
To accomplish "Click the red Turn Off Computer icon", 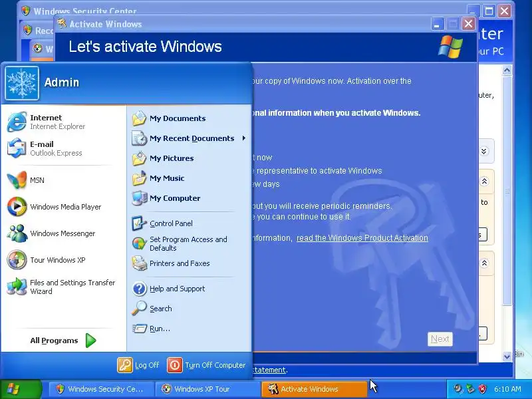I will [x=175, y=365].
